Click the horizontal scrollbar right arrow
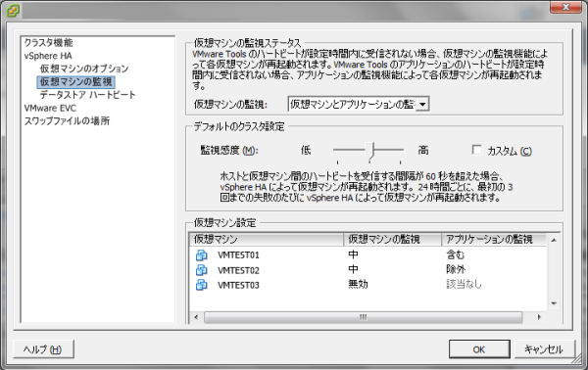The image size is (588, 370). tap(539, 317)
